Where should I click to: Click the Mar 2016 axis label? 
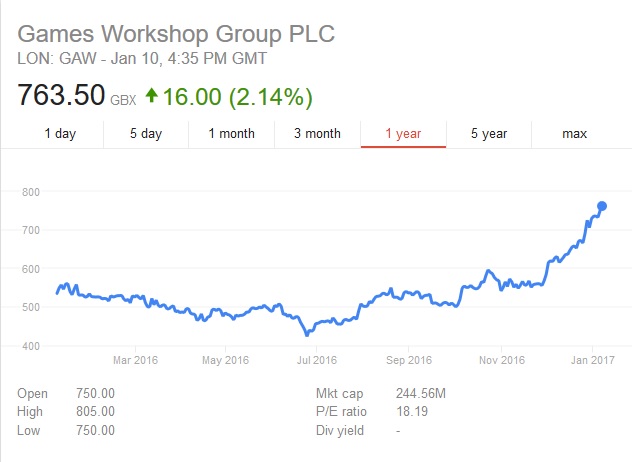click(x=135, y=360)
